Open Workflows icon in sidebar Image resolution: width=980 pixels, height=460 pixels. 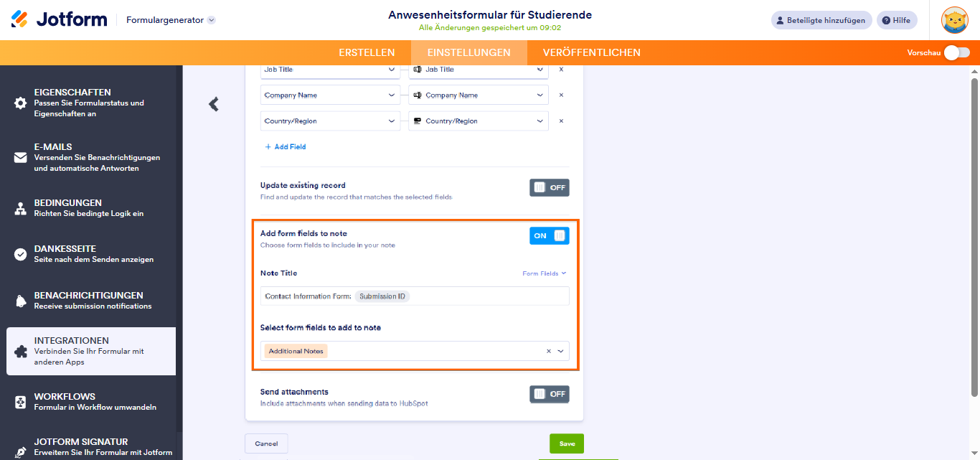tap(21, 402)
